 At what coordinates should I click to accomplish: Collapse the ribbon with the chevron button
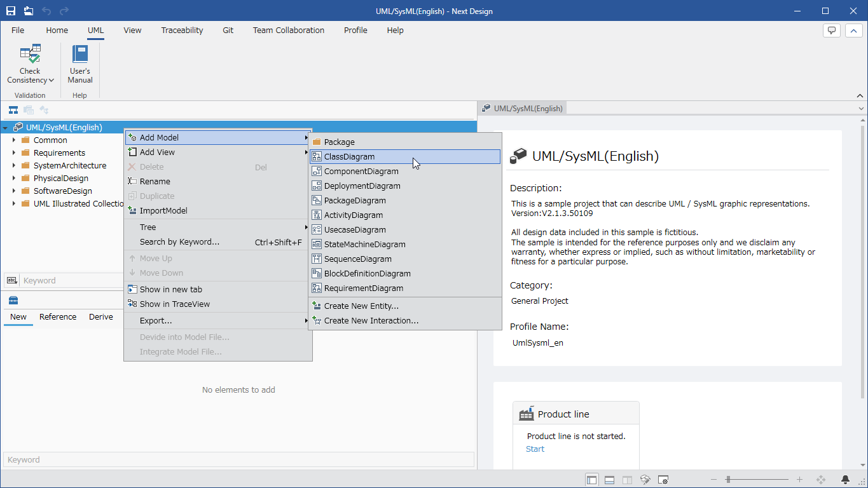[854, 30]
